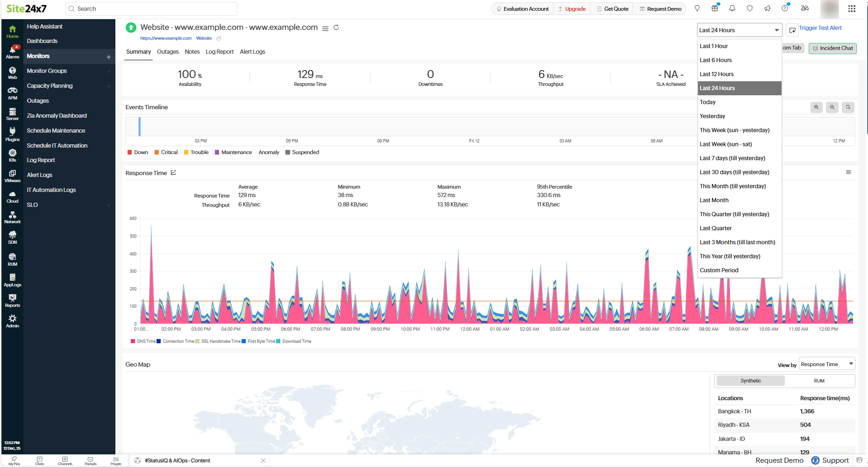868x467 pixels.
Task: Open the VMware section icon
Action: click(x=13, y=176)
